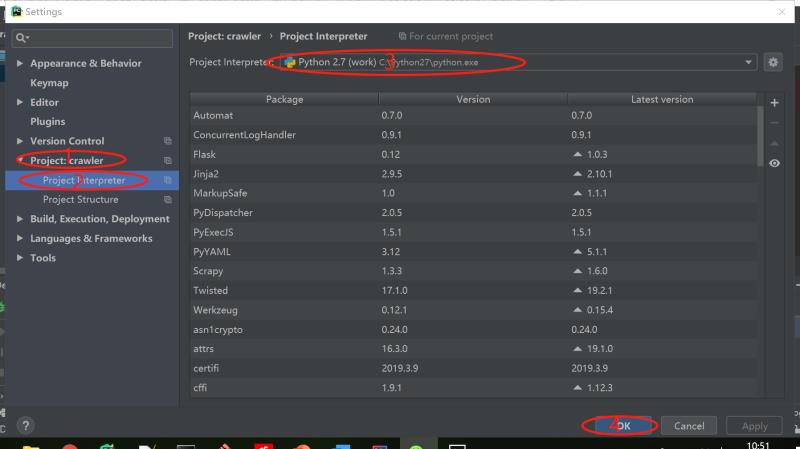Select the Flask package row
The height and width of the screenshot is (449, 800).
pos(473,154)
